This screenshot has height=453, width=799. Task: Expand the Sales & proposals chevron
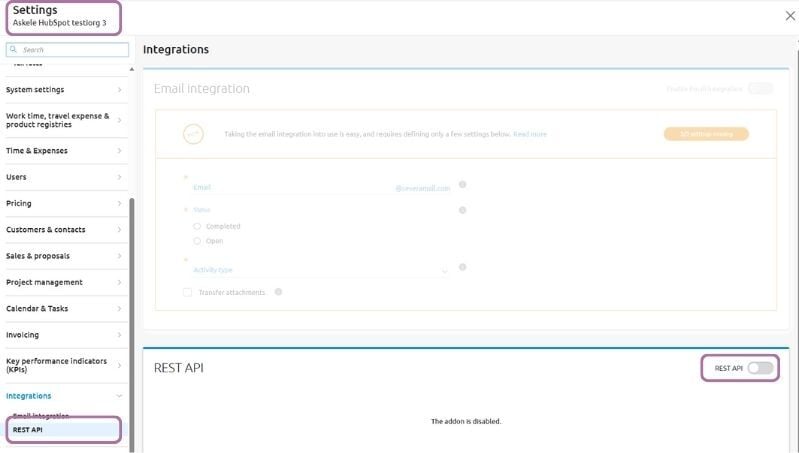click(120, 256)
